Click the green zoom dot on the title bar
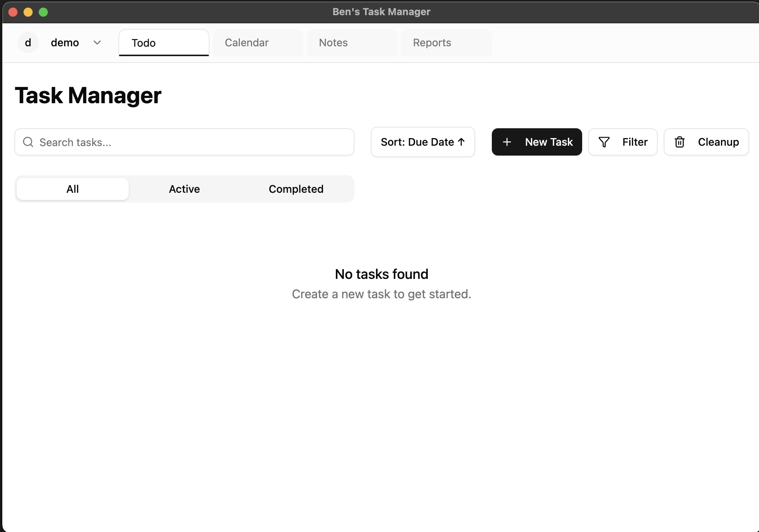 [43, 12]
